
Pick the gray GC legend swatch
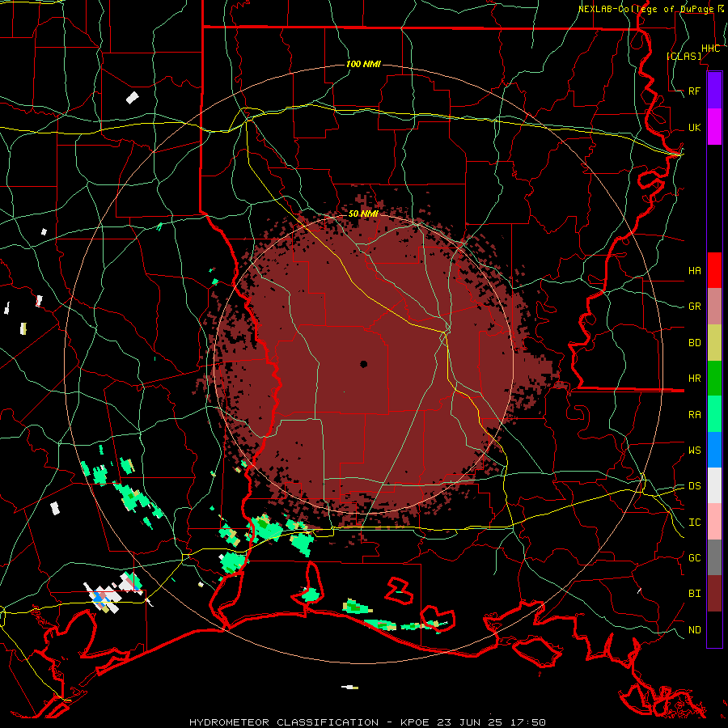(714, 557)
